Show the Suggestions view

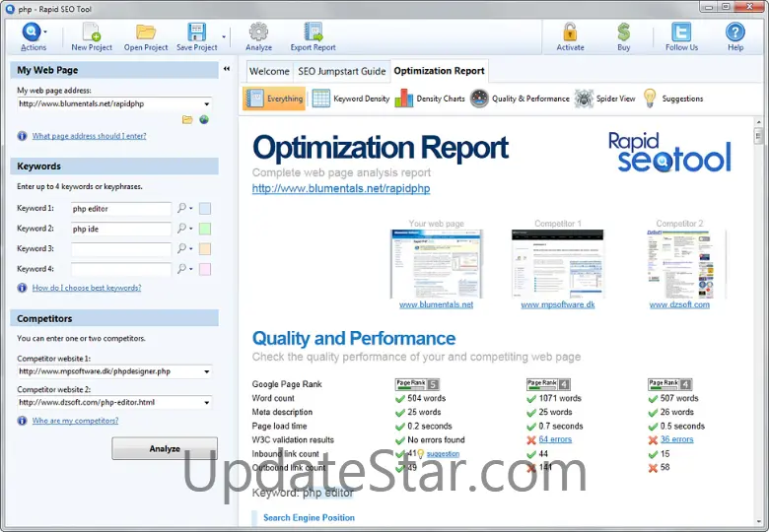(672, 99)
